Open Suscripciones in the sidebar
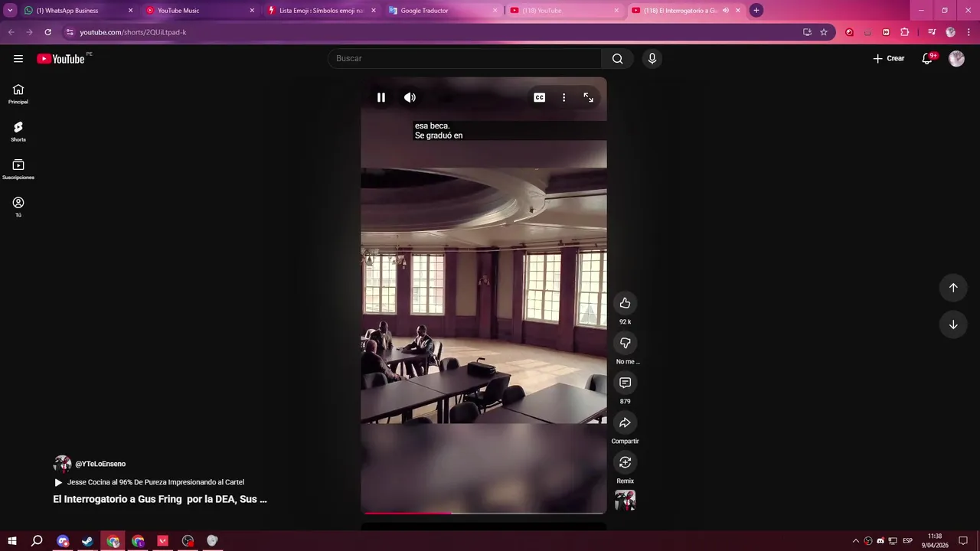This screenshot has height=551, width=980. [x=18, y=170]
